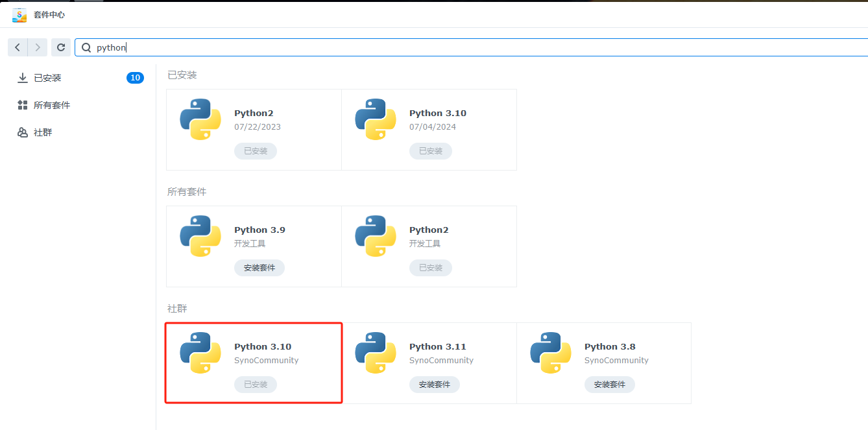The height and width of the screenshot is (430, 868).
Task: Refresh the package list
Action: pos(61,47)
